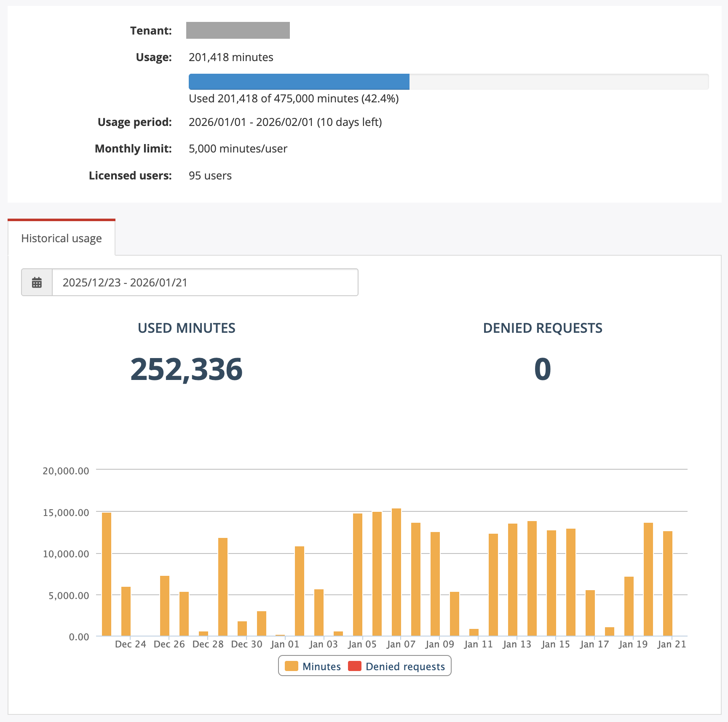
Task: Click the orange Minutes legend swatch
Action: (291, 666)
